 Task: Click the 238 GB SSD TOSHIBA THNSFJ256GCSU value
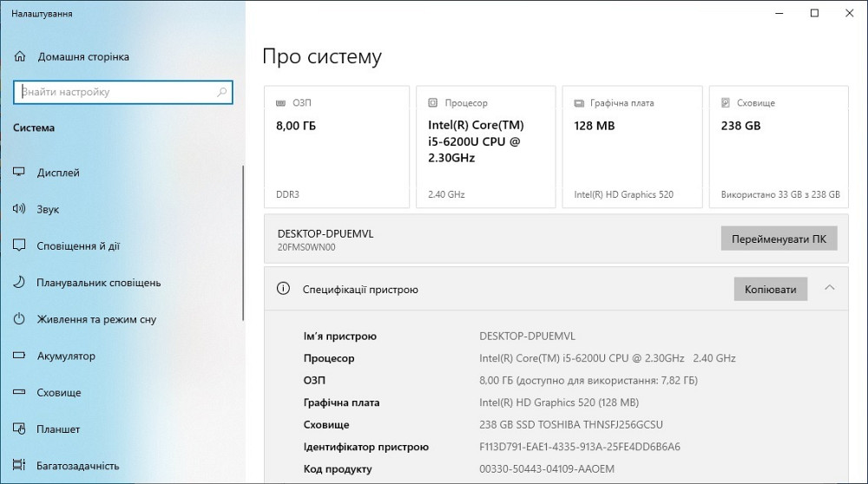[571, 424]
